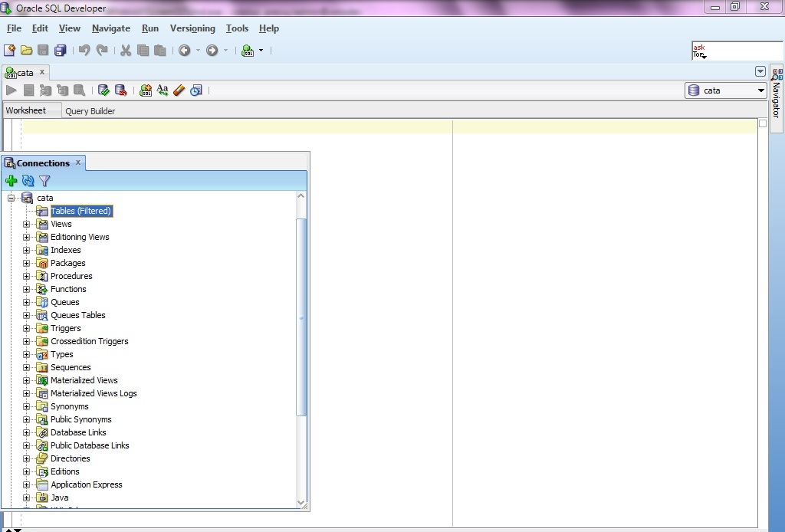Collapse the cata connection node
785x532 pixels.
11,199
